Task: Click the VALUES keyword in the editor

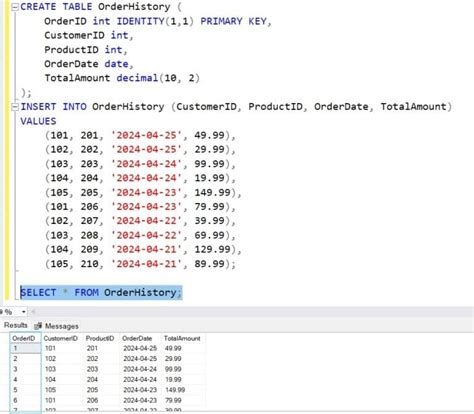Action: (38, 121)
